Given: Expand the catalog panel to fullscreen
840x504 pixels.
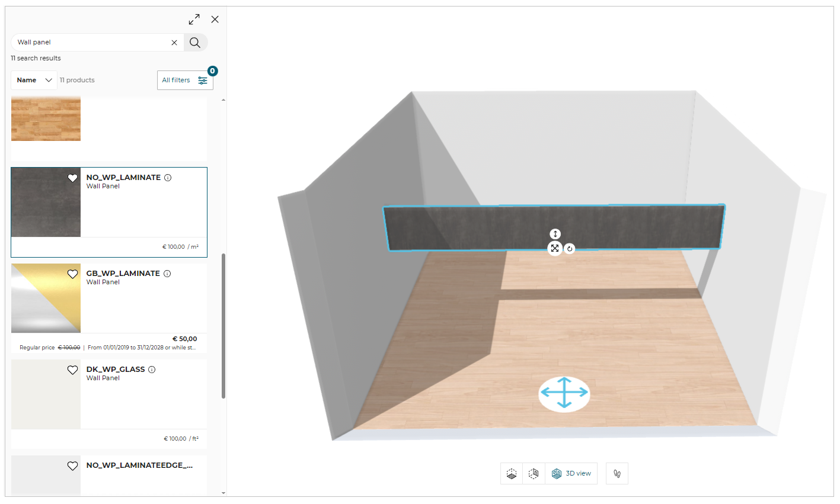Looking at the screenshot, I should (x=194, y=20).
